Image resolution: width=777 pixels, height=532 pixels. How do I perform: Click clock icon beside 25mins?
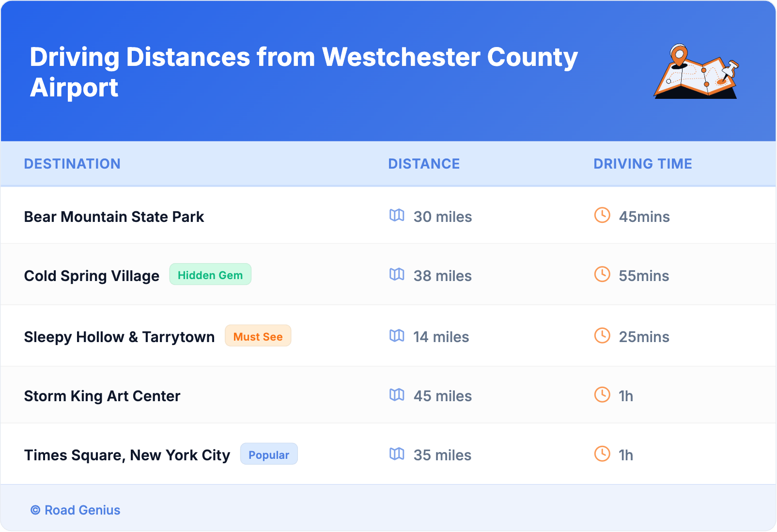point(602,335)
